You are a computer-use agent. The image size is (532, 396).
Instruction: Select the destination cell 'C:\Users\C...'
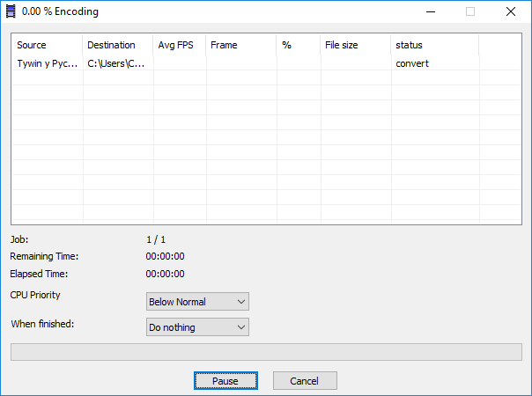click(x=118, y=63)
